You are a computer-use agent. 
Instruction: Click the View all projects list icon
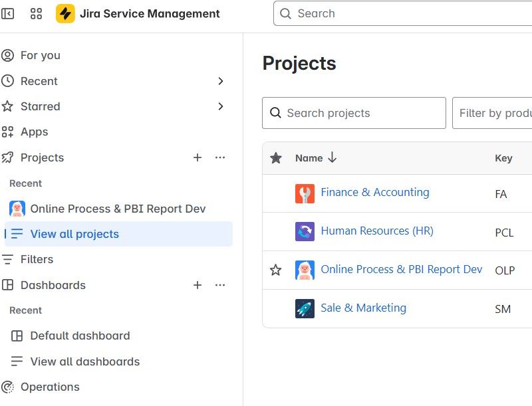pyautogui.click(x=17, y=234)
